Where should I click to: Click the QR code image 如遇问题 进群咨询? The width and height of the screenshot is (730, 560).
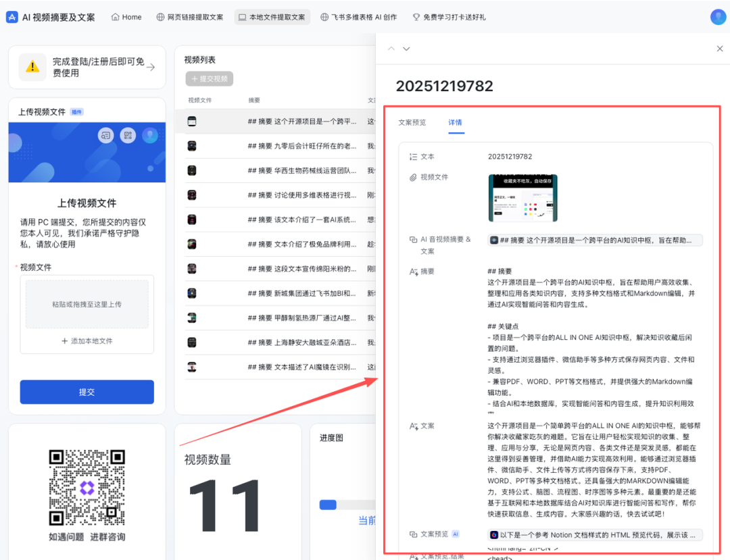[x=87, y=488]
